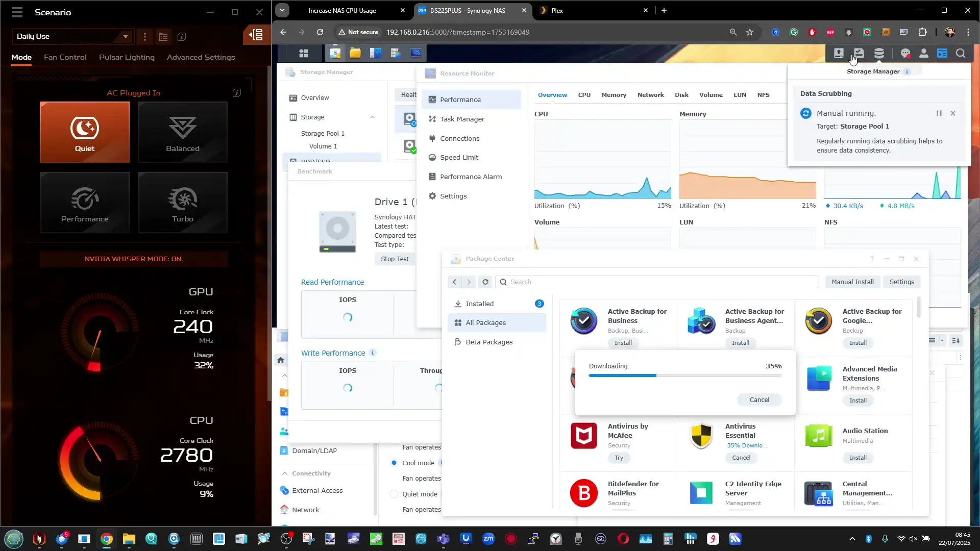The width and height of the screenshot is (980, 551).
Task: Open Chrome from Windows taskbar
Action: pos(107,539)
